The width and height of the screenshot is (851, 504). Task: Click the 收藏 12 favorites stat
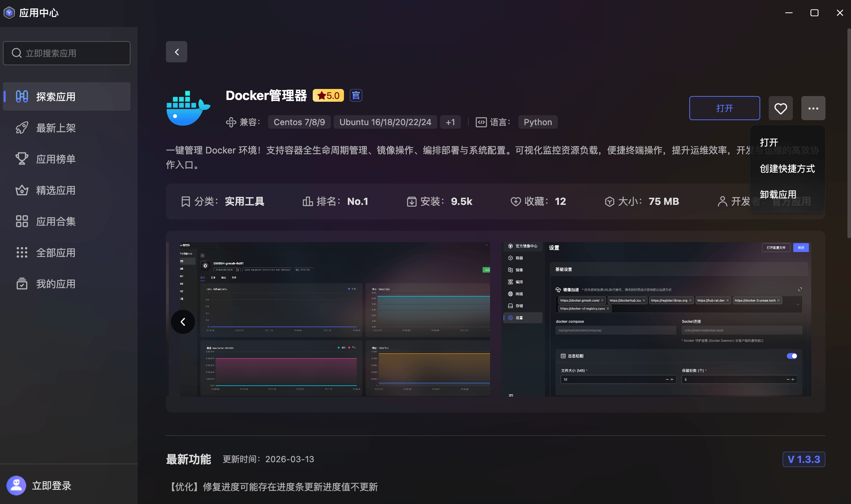click(x=538, y=201)
